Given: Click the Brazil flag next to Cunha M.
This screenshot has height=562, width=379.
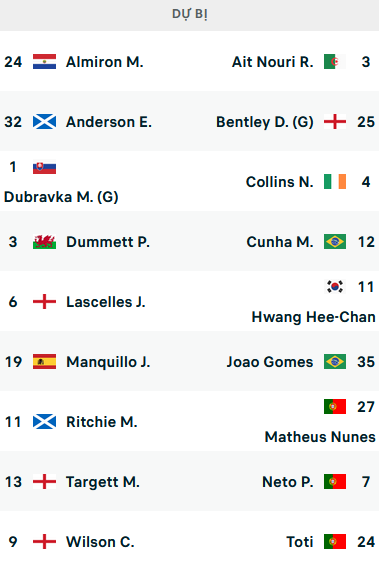Looking at the screenshot, I should [335, 242].
